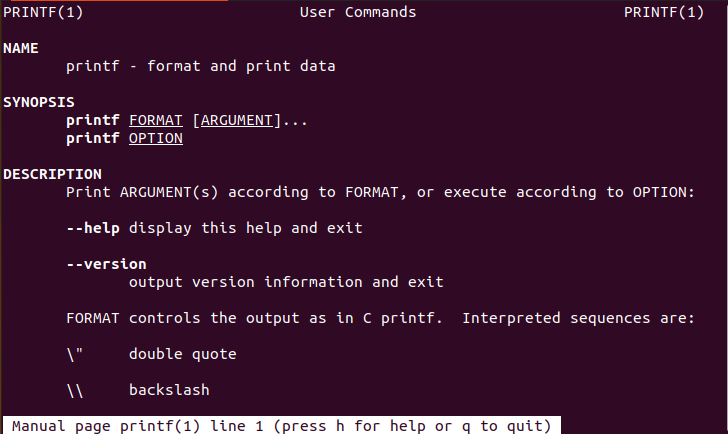728x434 pixels.
Task: Click the "Interpreted sequences are:" text
Action: pos(578,318)
